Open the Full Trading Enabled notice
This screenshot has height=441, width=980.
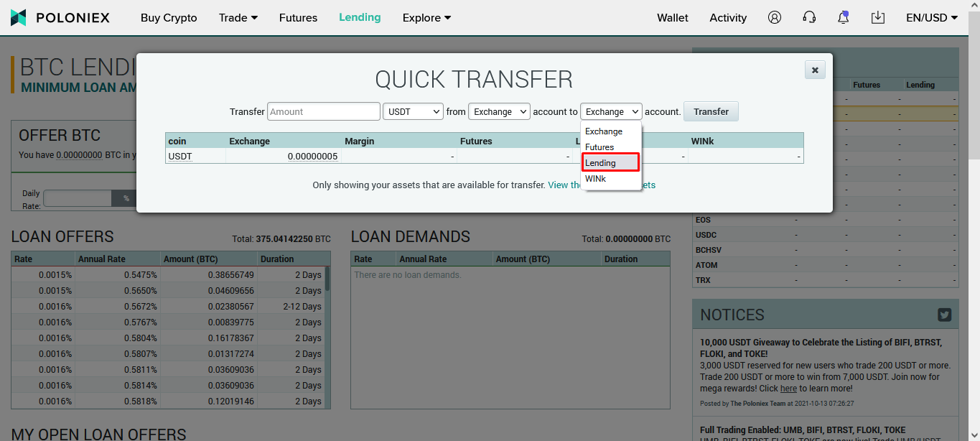(803, 430)
